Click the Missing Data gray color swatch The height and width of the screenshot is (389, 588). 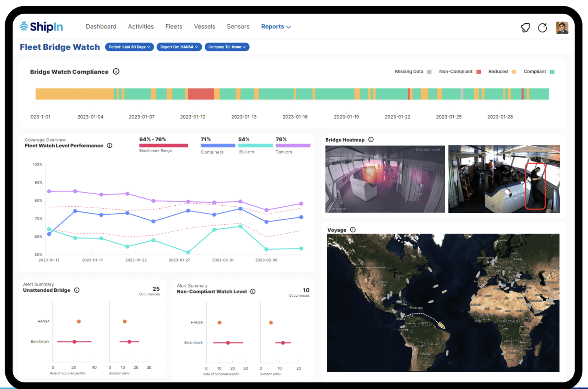[x=430, y=72]
